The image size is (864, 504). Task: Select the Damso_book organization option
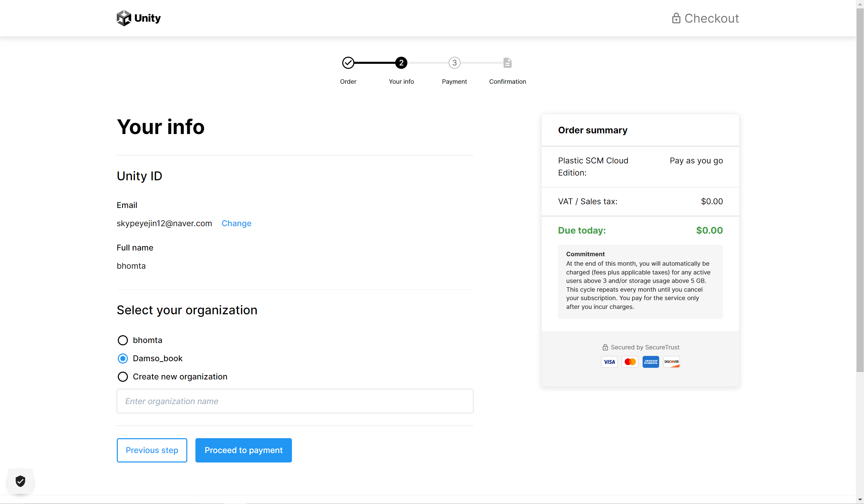click(x=123, y=358)
